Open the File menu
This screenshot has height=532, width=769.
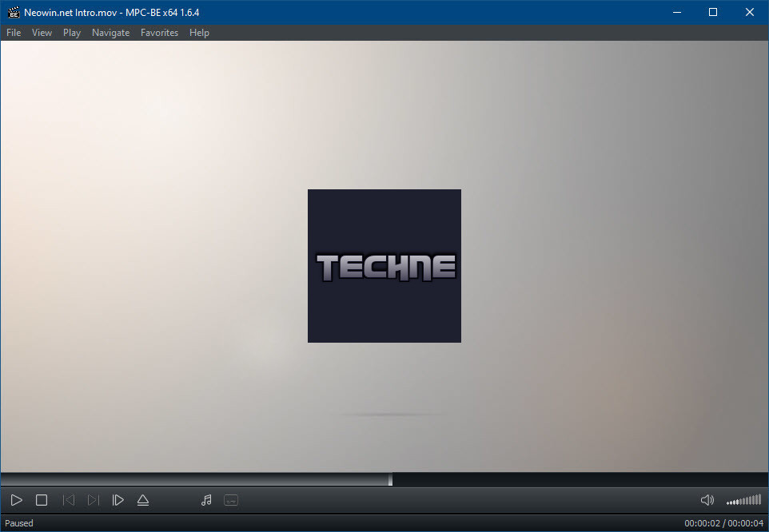coord(14,32)
